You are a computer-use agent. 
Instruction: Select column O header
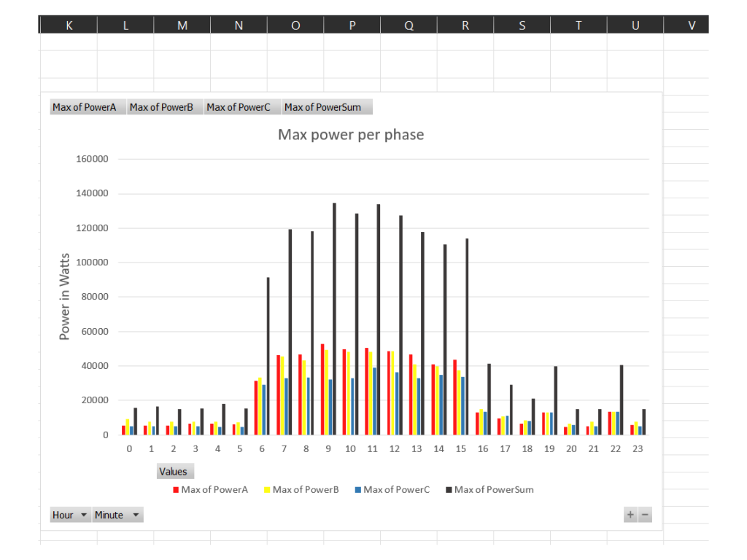point(295,26)
